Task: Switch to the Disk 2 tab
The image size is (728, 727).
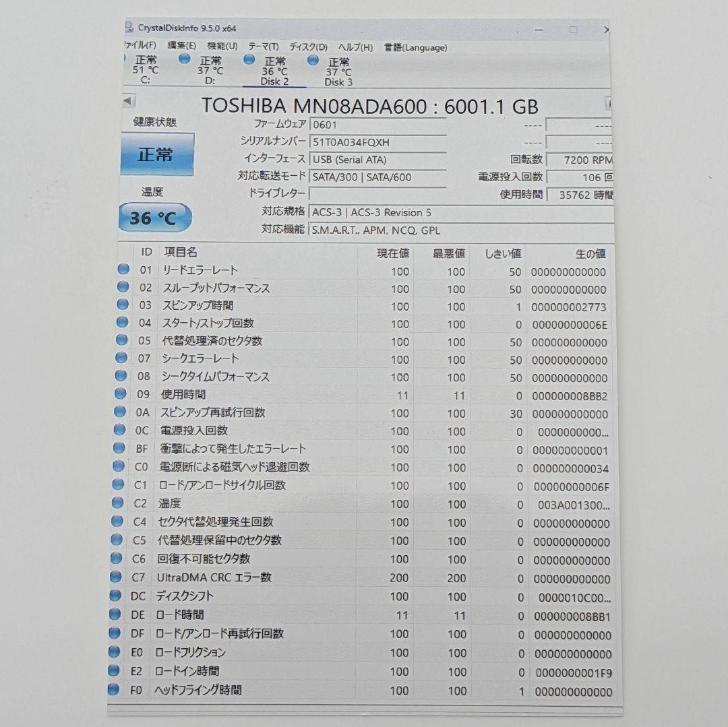Action: pyautogui.click(x=272, y=74)
